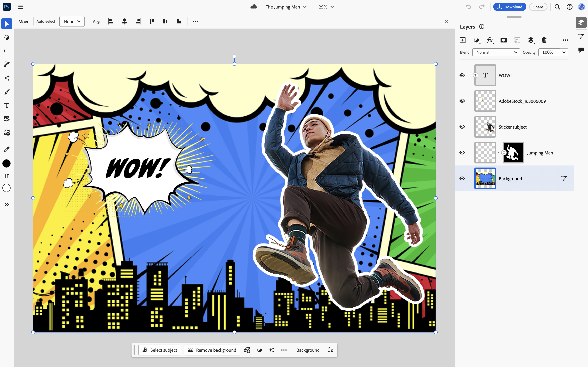Toggle visibility of Sticker subject layer

462,126
